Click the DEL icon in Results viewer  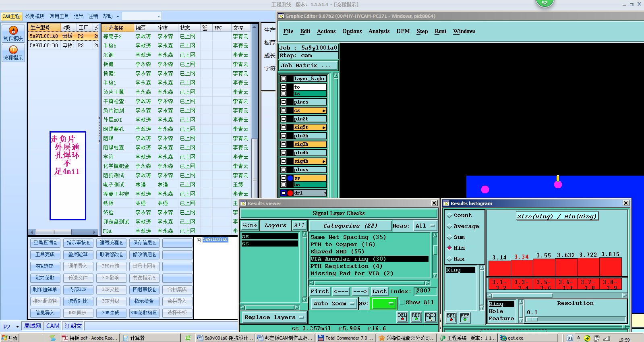click(x=402, y=317)
